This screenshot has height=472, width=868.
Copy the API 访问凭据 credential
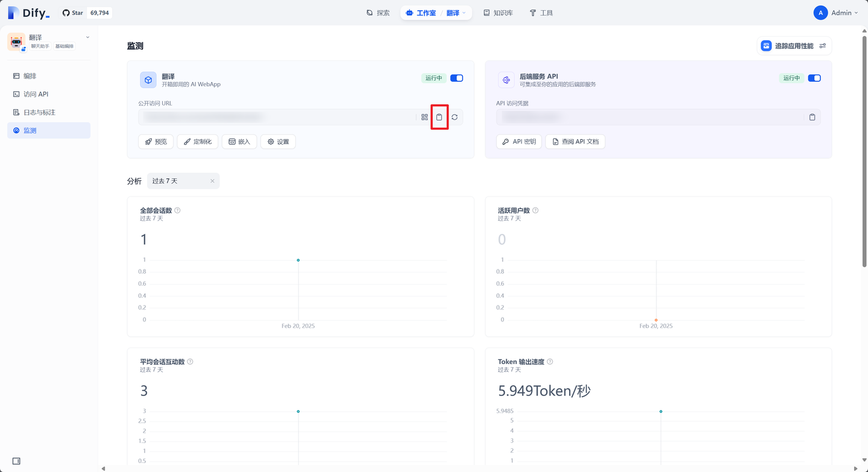[x=812, y=116]
